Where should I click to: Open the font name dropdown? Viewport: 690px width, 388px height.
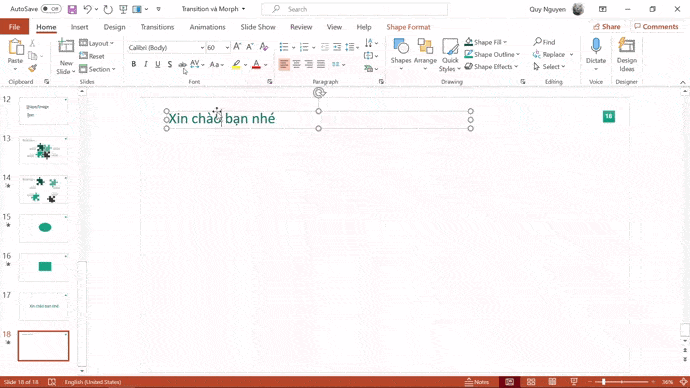202,48
